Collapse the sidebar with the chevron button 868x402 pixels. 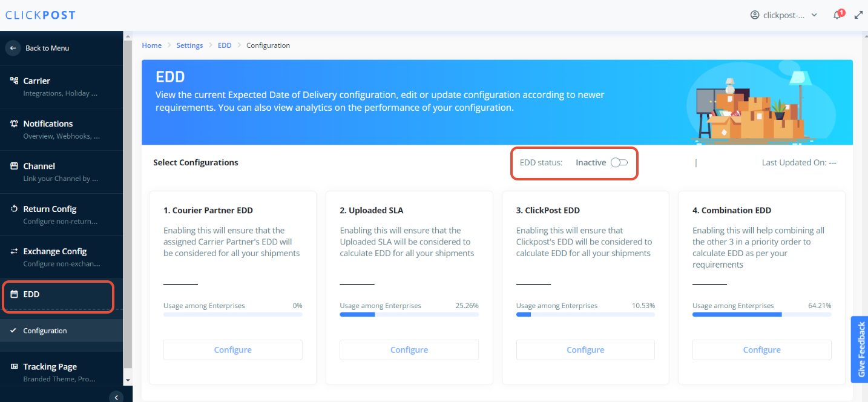pyautogui.click(x=116, y=397)
